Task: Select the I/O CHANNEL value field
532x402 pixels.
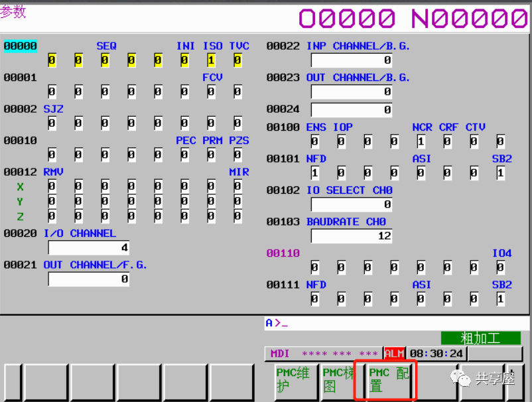Action: pyautogui.click(x=89, y=248)
